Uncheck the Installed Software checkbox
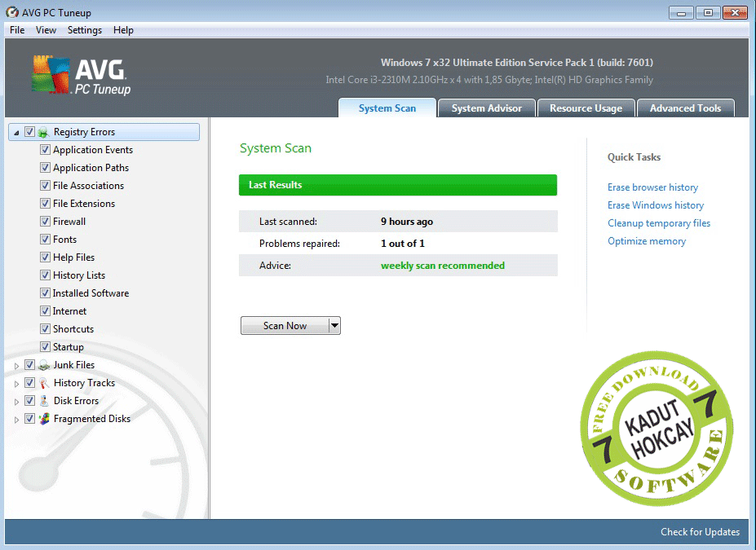756x550 pixels. click(45, 293)
